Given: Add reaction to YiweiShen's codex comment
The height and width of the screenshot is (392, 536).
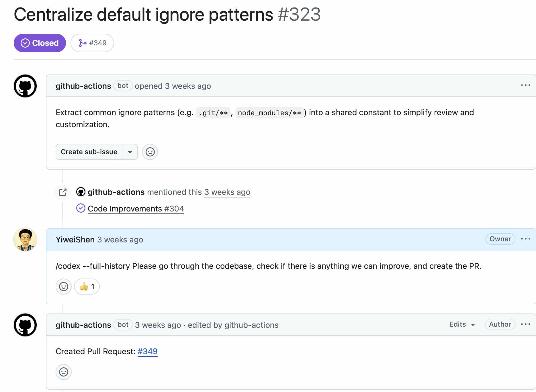Looking at the screenshot, I should (64, 287).
